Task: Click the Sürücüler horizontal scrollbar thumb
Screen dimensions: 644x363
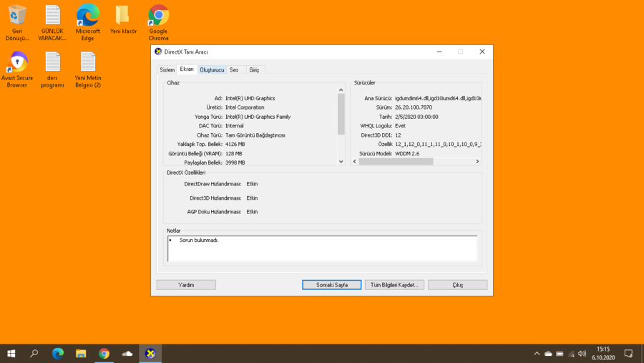Action: pyautogui.click(x=396, y=162)
